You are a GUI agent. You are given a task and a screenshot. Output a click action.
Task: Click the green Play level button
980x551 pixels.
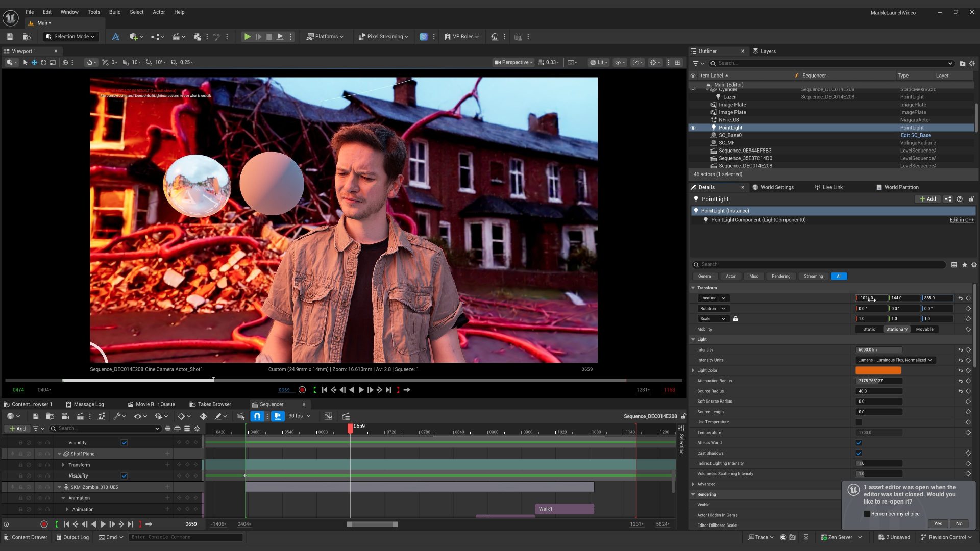pyautogui.click(x=247, y=37)
